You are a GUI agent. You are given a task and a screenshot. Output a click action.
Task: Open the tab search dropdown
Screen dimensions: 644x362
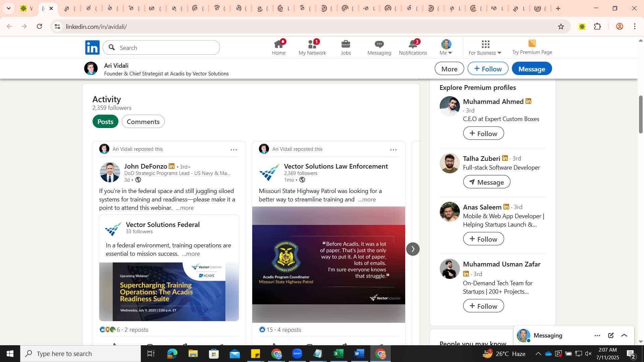pyautogui.click(x=9, y=8)
